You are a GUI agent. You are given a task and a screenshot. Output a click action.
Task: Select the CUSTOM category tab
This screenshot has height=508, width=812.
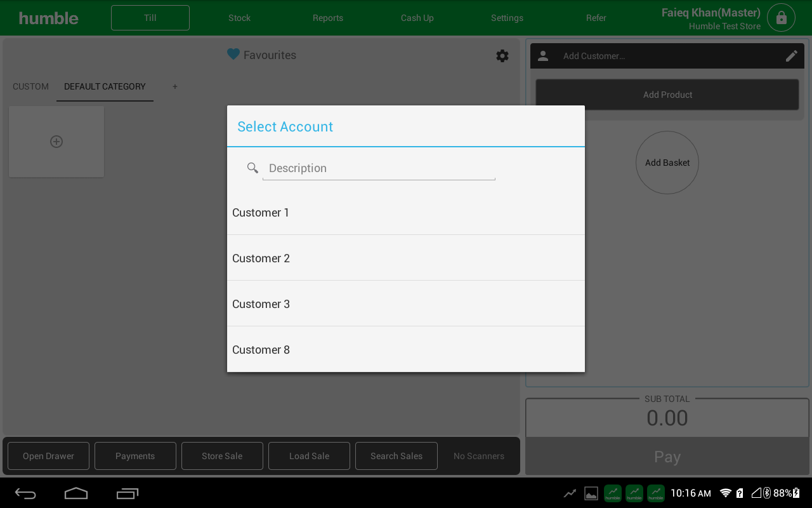[x=30, y=86]
